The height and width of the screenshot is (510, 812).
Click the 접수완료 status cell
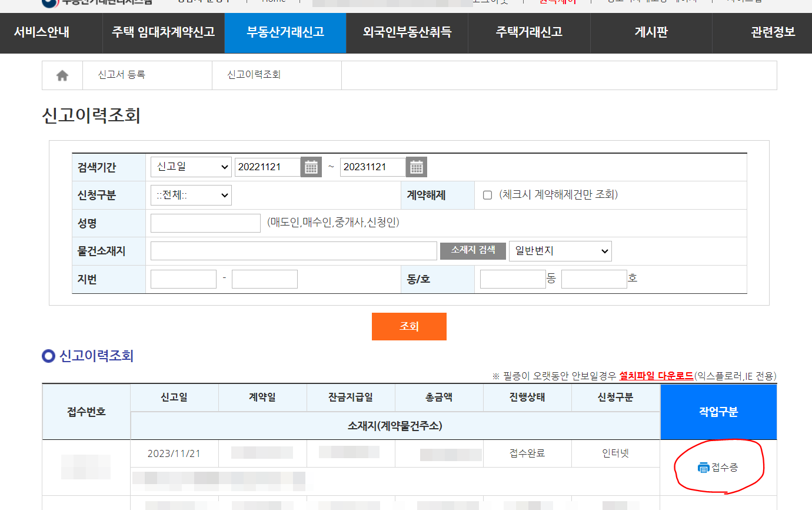527,453
